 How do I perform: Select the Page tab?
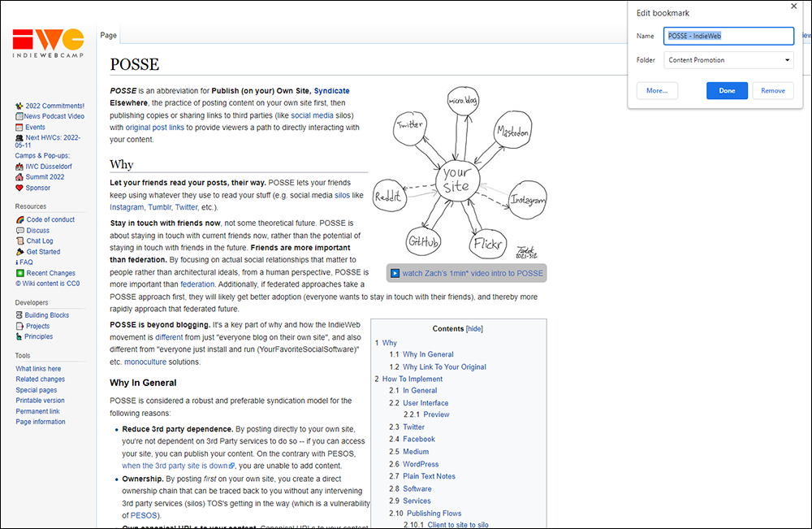pyautogui.click(x=108, y=35)
